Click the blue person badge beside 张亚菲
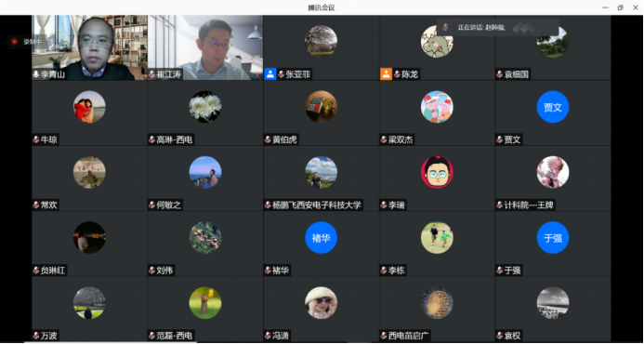The width and height of the screenshot is (644, 344). (269, 74)
